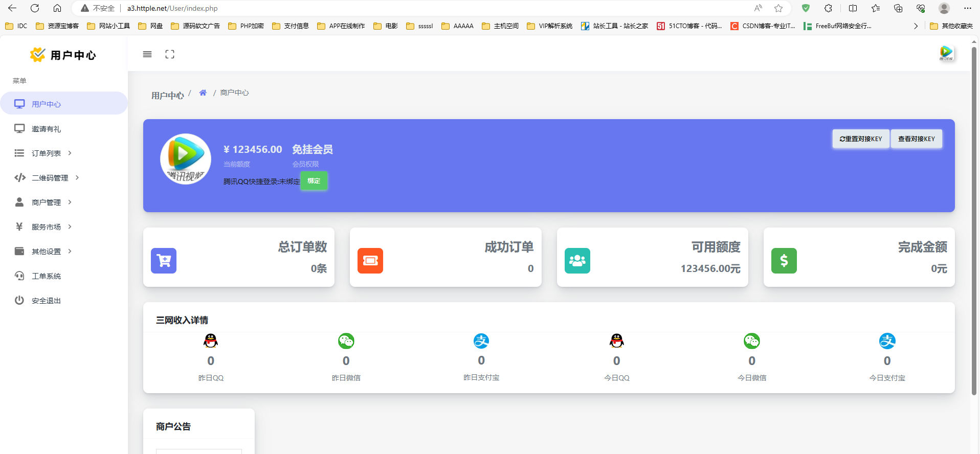Open the CSDN博客 bookmark

(x=763, y=26)
